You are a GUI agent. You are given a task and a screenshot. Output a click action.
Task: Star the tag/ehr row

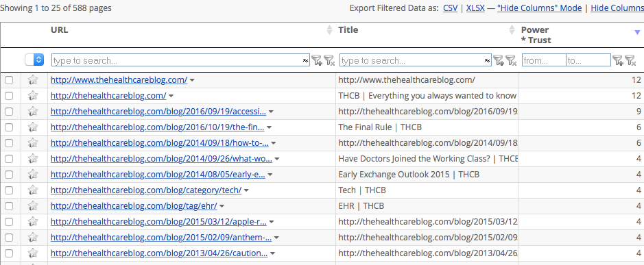click(33, 206)
